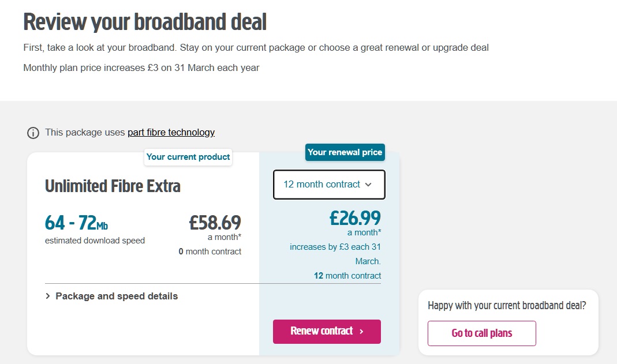Click the Your current product badge
Image resolution: width=617 pixels, height=364 pixels.
click(188, 157)
